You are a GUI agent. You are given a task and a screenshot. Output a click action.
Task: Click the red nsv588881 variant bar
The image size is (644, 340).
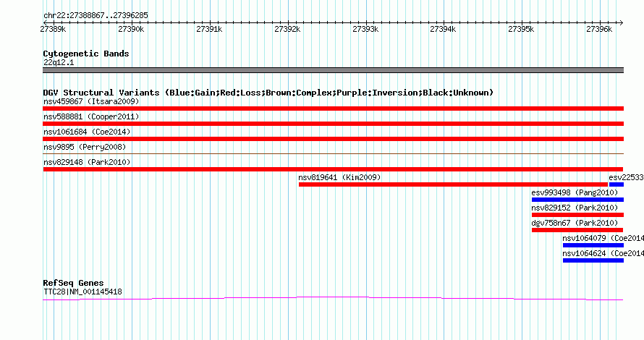pyautogui.click(x=333, y=124)
